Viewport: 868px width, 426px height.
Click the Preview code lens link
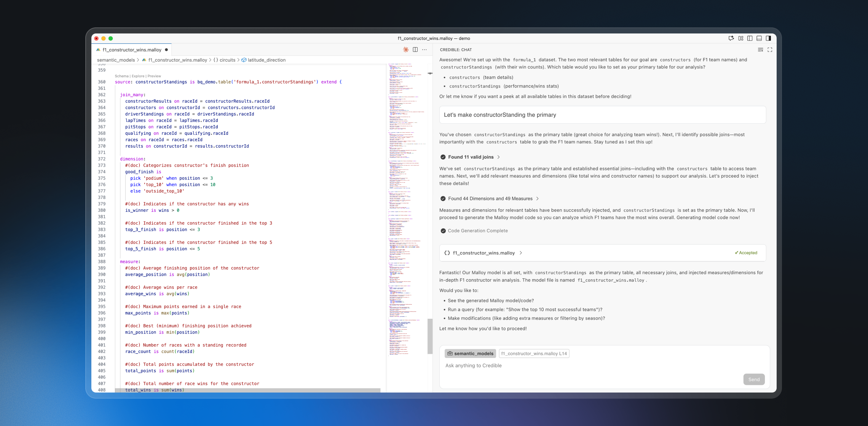click(154, 76)
